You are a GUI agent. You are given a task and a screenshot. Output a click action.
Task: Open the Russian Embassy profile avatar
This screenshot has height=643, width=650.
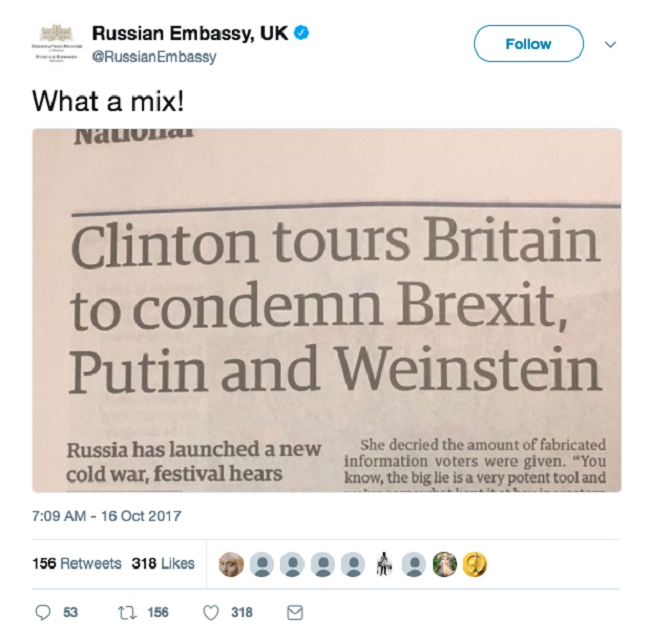coord(56,44)
